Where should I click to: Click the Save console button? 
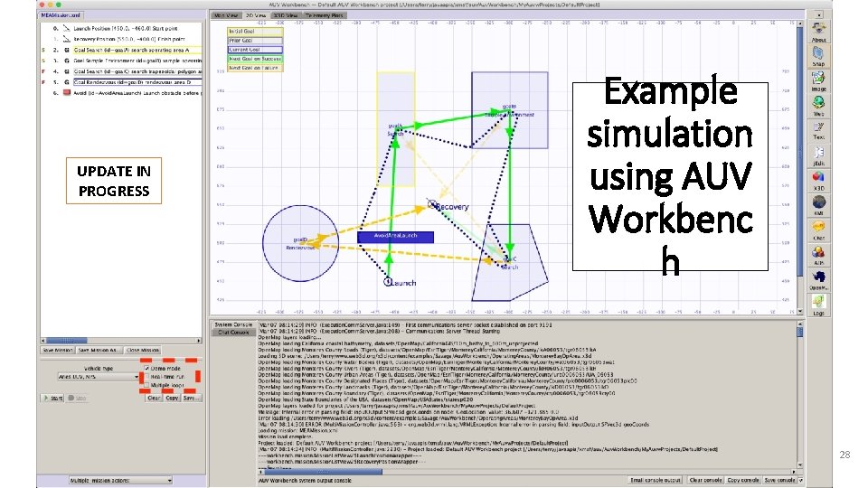(780, 480)
